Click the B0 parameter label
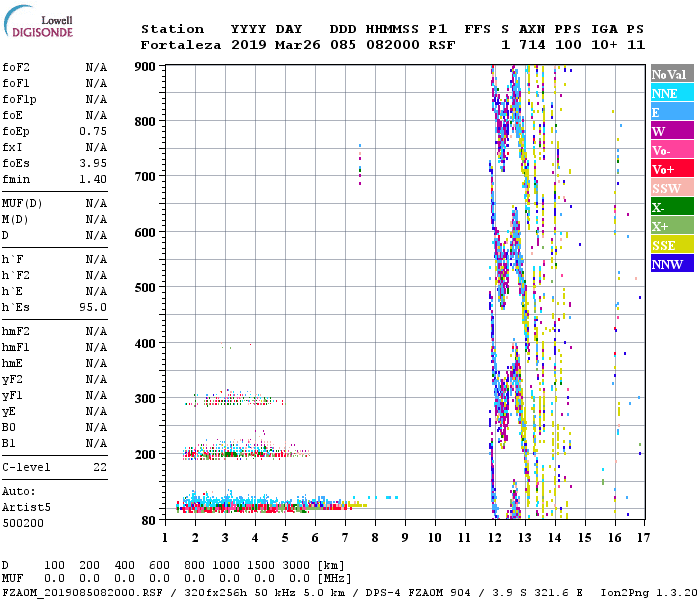The height and width of the screenshot is (600, 700). point(9,428)
